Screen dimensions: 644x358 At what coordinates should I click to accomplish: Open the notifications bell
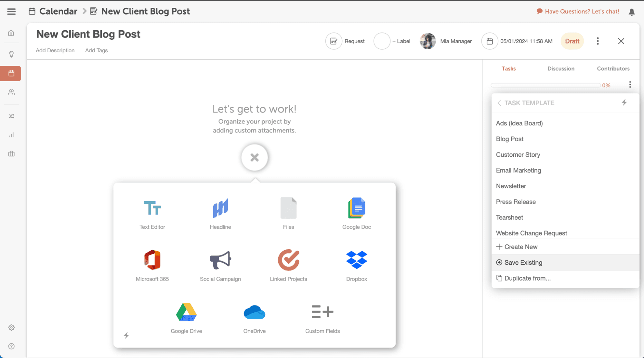click(631, 12)
